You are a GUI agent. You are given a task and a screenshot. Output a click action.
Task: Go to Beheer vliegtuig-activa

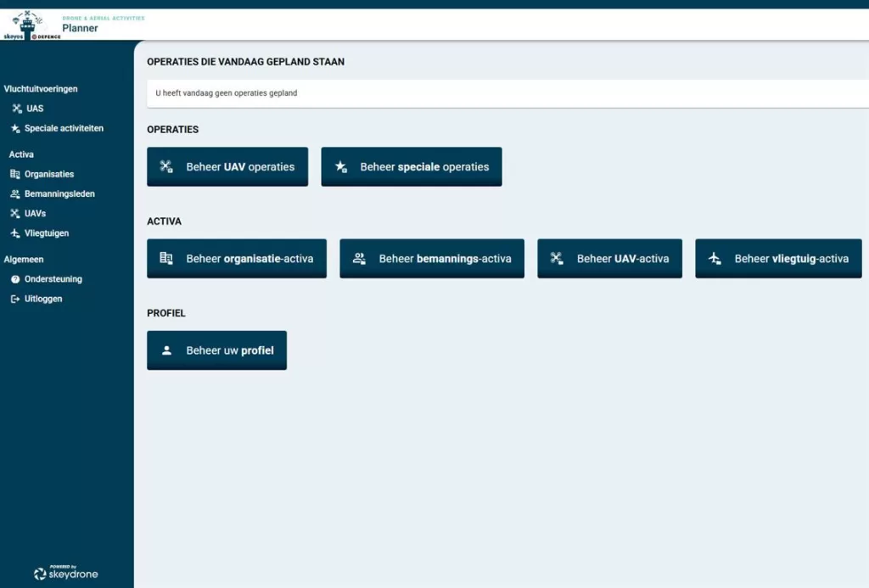click(778, 259)
